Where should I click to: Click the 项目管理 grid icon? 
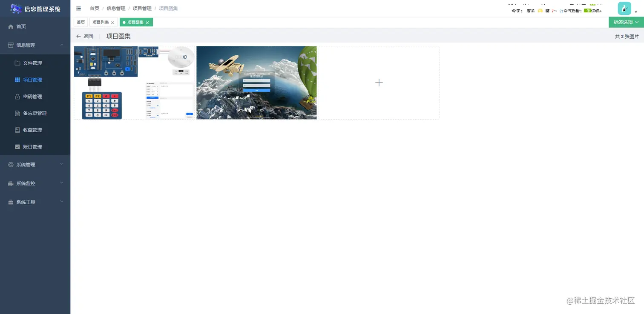click(17, 80)
